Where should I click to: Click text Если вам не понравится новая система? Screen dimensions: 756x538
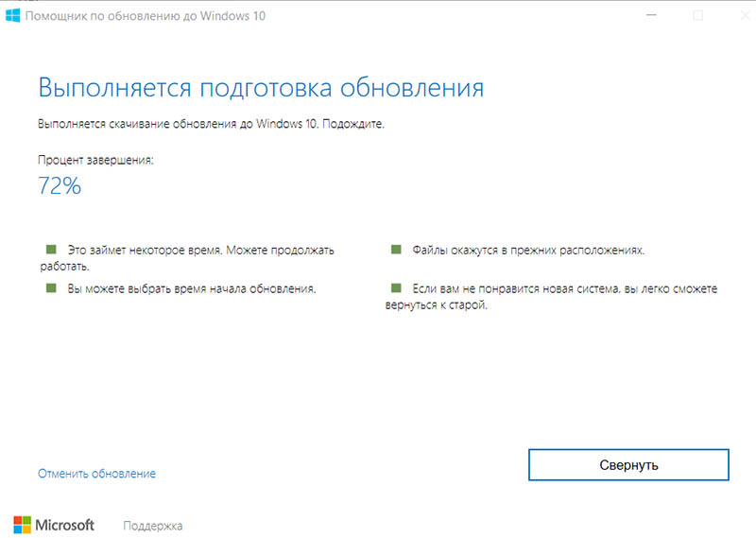516,288
